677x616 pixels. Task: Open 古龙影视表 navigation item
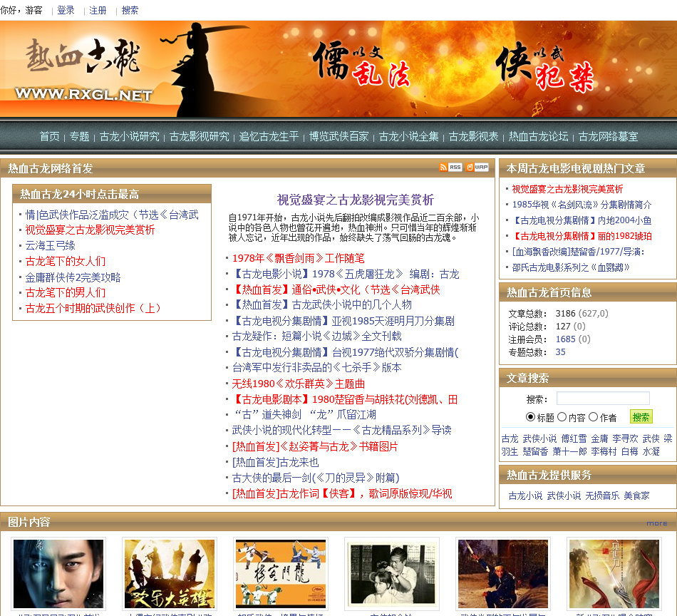[474, 136]
